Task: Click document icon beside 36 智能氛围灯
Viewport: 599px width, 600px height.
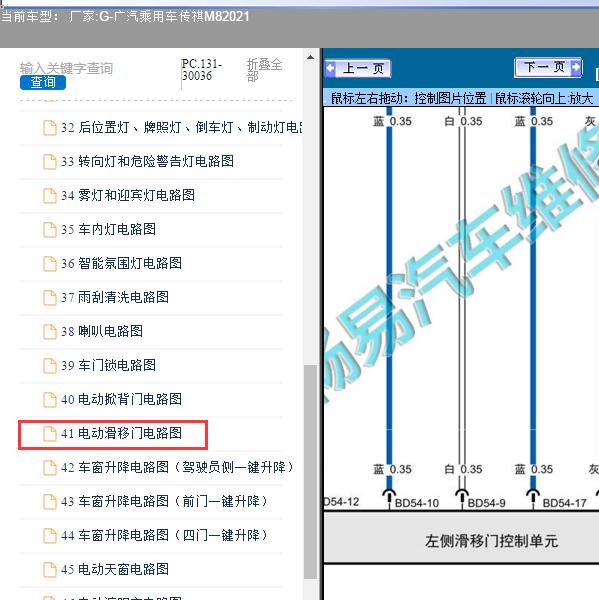Action: [x=50, y=264]
